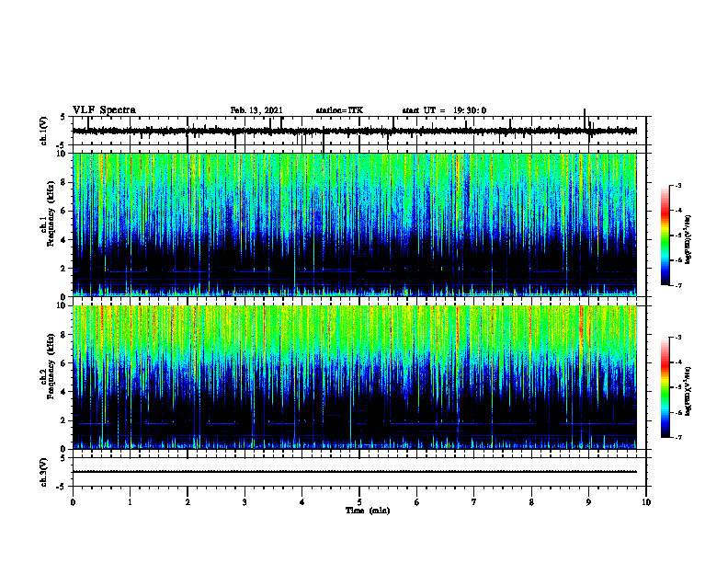Click the time axis tick label "0"
Viewport: 728px width, 563px height.
pyautogui.click(x=73, y=502)
